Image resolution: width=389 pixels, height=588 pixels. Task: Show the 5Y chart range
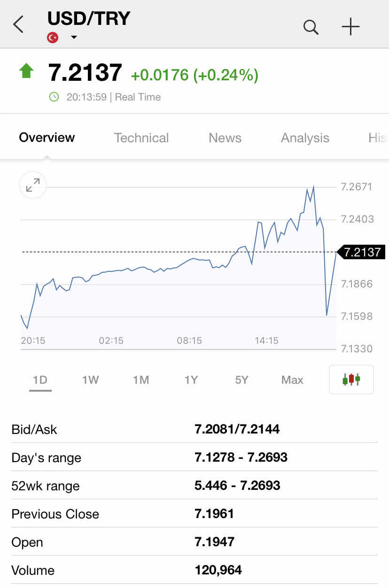pyautogui.click(x=241, y=379)
